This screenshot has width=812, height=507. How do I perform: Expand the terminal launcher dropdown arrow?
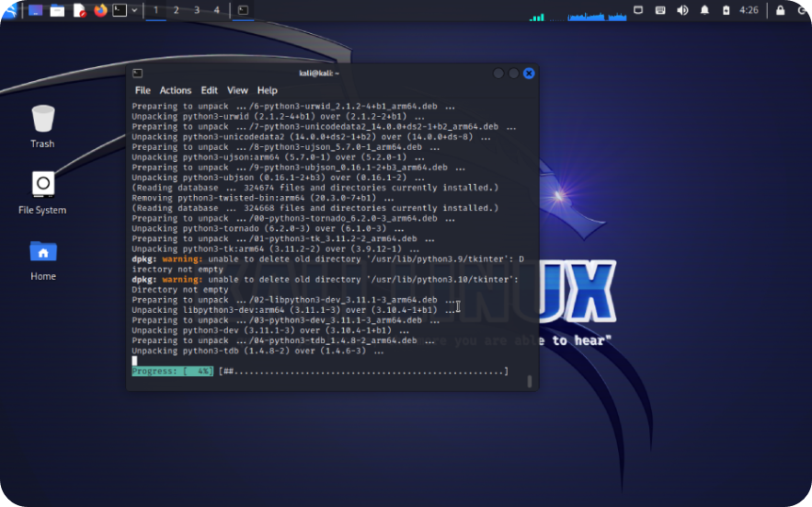click(134, 10)
